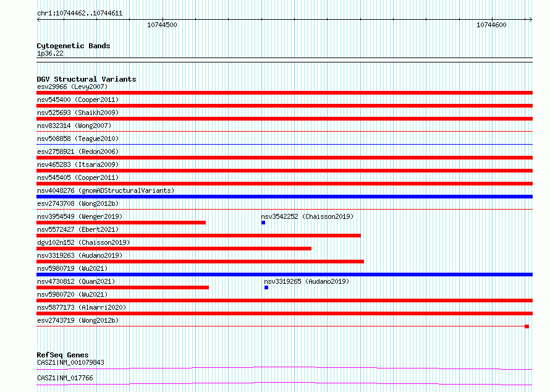Viewport: 550px width, 392px height.
Task: Click the small blue nsv3542252 Chaisson2019 marker
Action: 263,223
